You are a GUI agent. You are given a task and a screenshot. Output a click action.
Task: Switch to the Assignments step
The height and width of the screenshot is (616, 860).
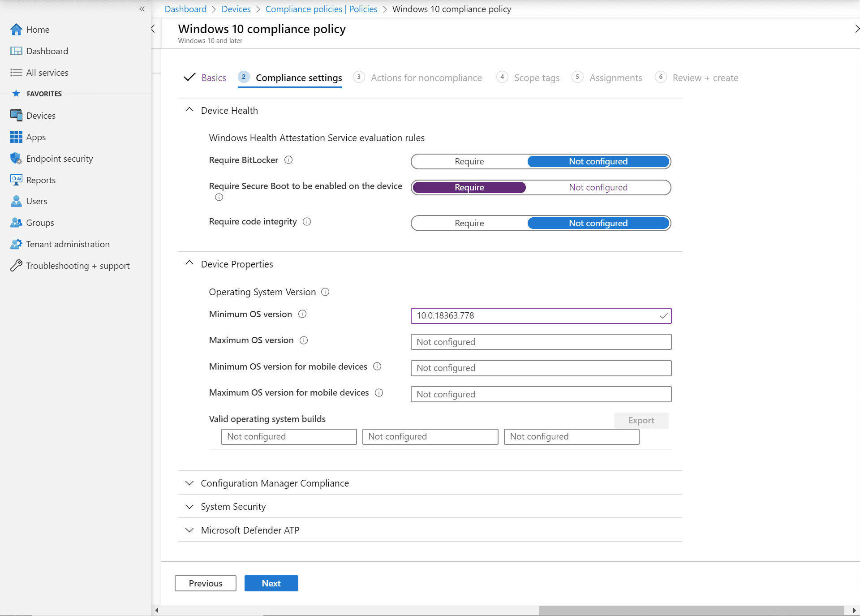coord(616,78)
